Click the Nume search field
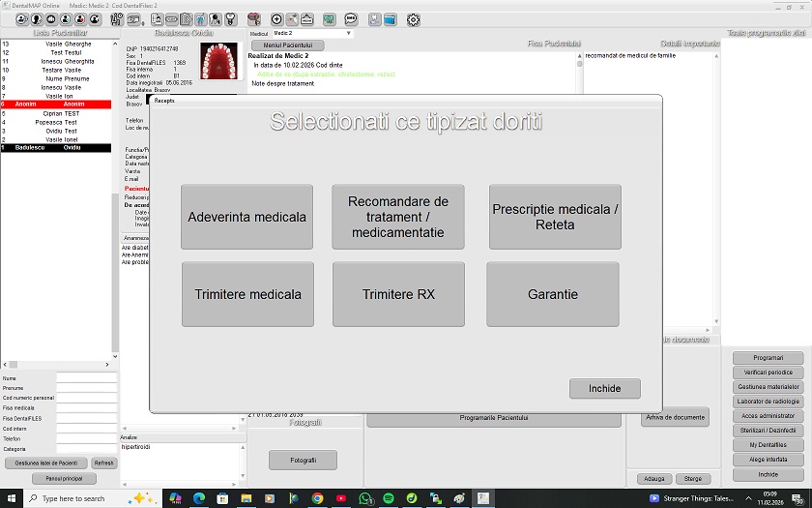The height and width of the screenshot is (508, 812). tap(86, 378)
